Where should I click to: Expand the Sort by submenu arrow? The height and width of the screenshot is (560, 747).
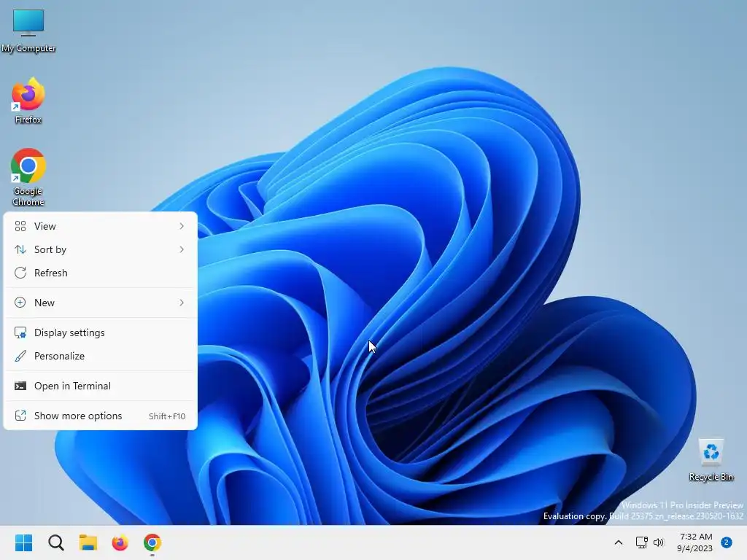(x=182, y=249)
